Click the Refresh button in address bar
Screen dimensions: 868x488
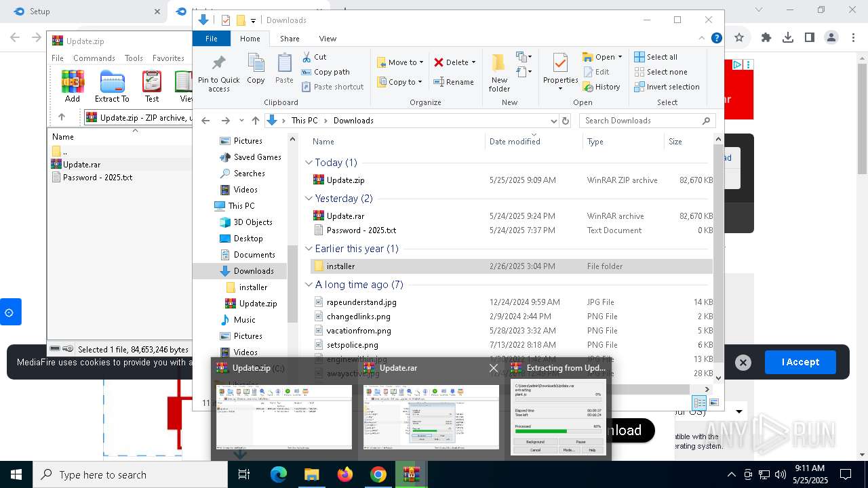[566, 121]
